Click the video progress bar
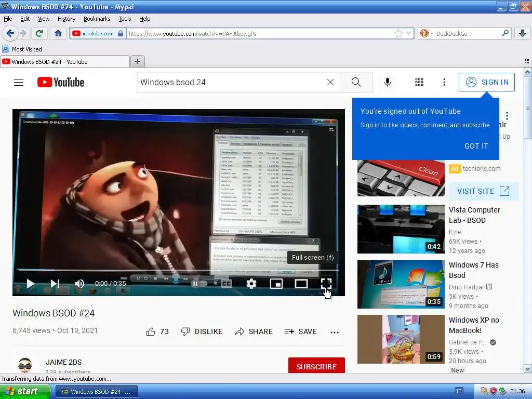Image resolution: width=532 pixels, height=399 pixels. pos(178,270)
